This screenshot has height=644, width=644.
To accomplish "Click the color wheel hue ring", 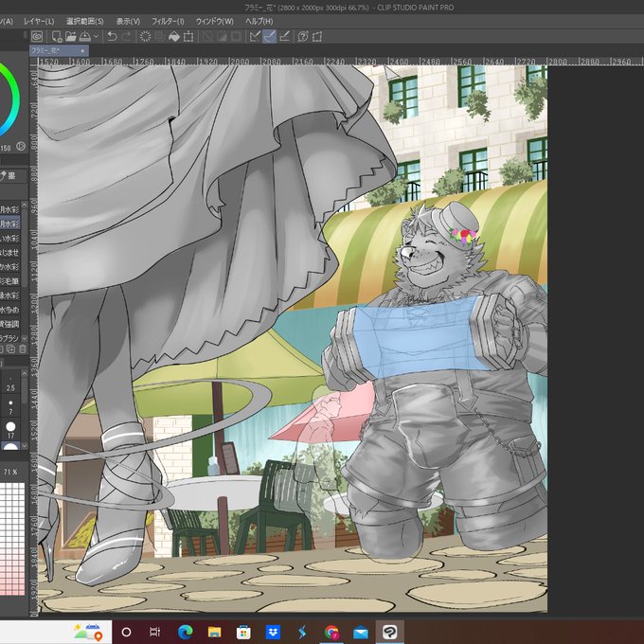I will click(15, 98).
